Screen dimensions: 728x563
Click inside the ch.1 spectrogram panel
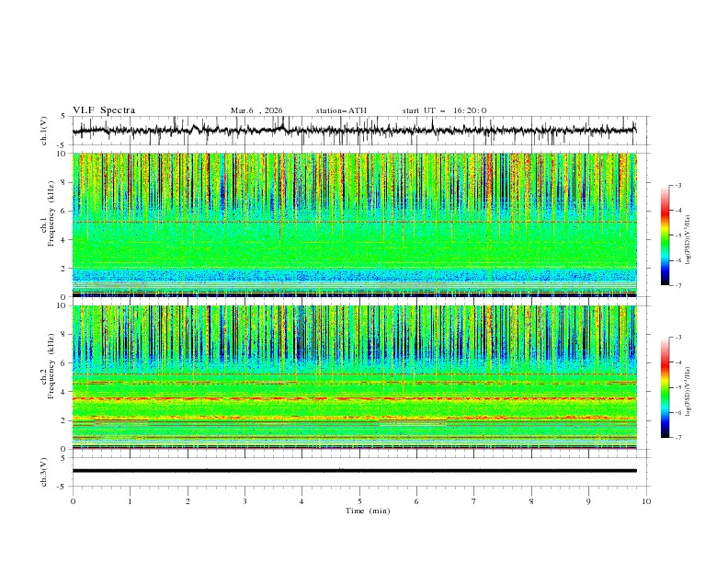coord(358,224)
